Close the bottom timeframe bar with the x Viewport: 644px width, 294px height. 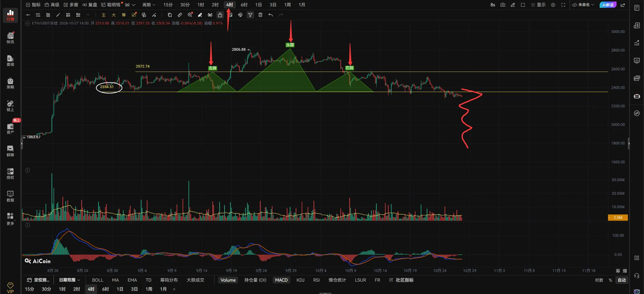click(x=174, y=289)
